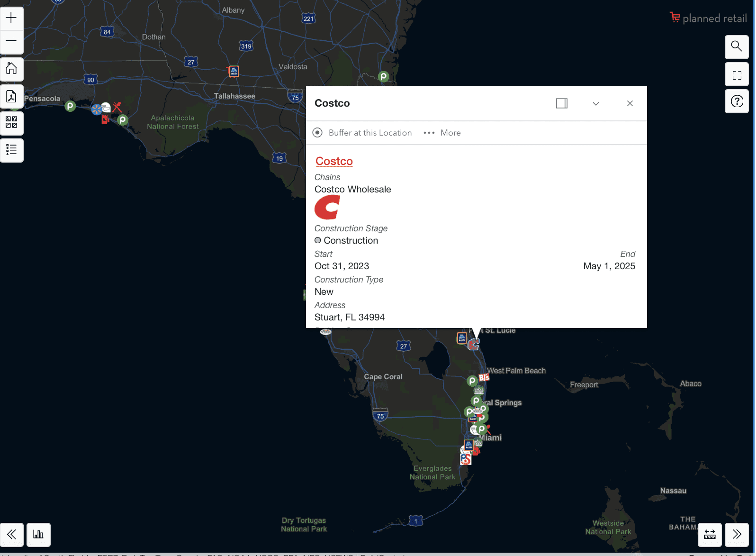Show the map legend list
Screen dimensions: 756x556
(11, 150)
